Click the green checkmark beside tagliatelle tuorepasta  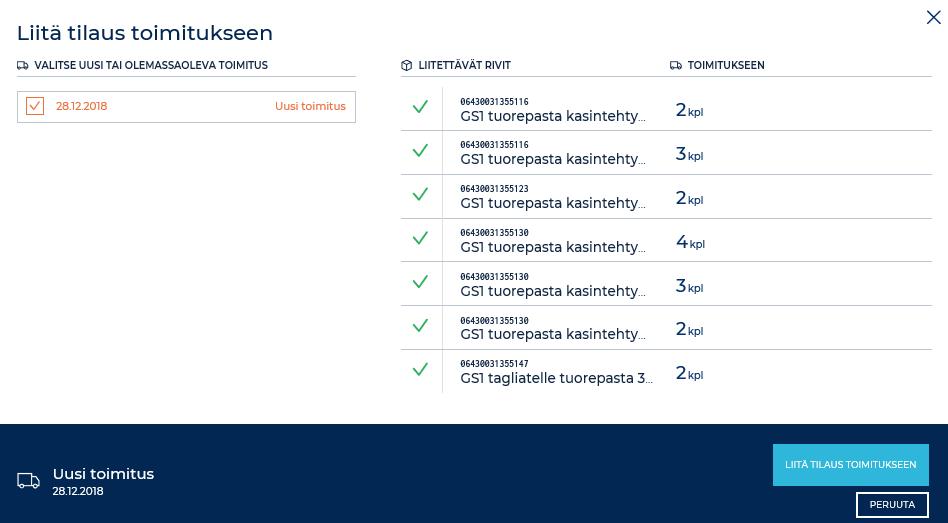(x=420, y=369)
